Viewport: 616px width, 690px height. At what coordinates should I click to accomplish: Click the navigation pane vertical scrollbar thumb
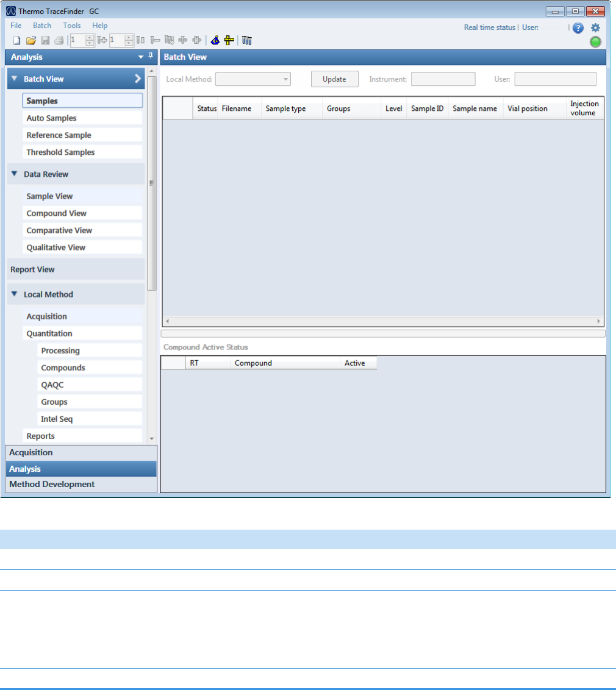point(151,183)
